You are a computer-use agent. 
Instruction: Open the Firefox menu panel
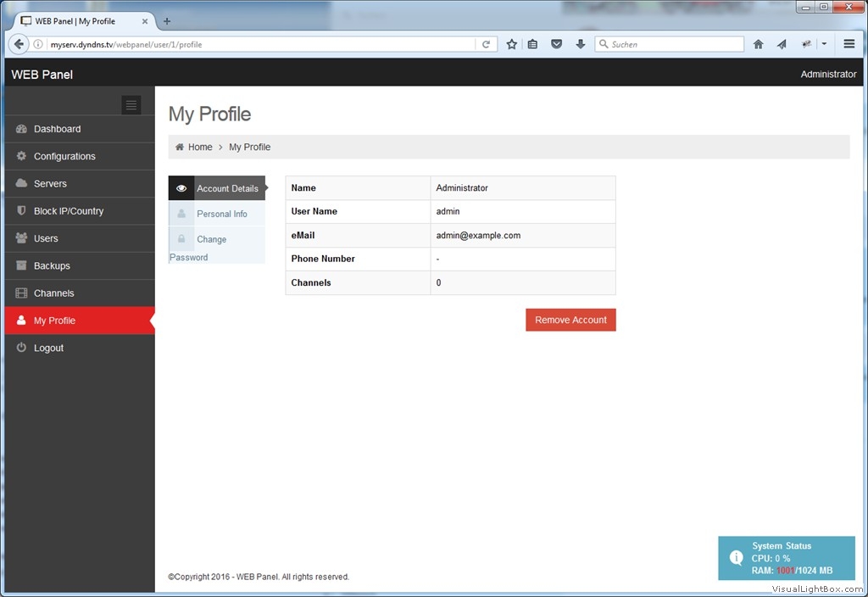coord(849,43)
